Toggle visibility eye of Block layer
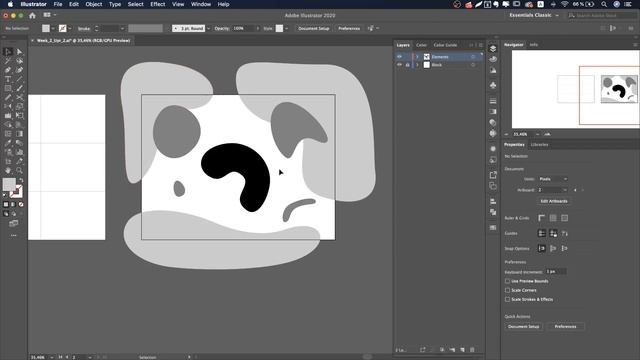The height and width of the screenshot is (360, 640). pyautogui.click(x=399, y=65)
